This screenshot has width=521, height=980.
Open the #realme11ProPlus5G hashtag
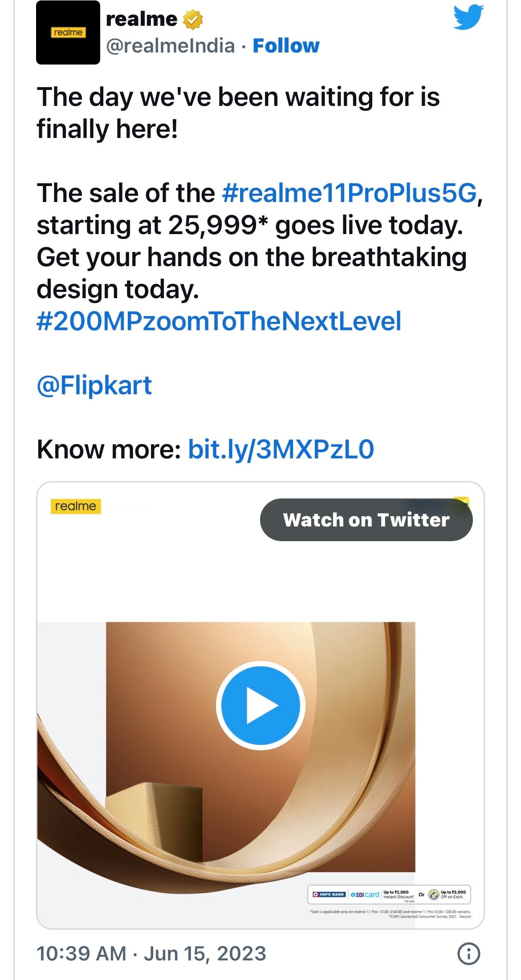point(349,193)
